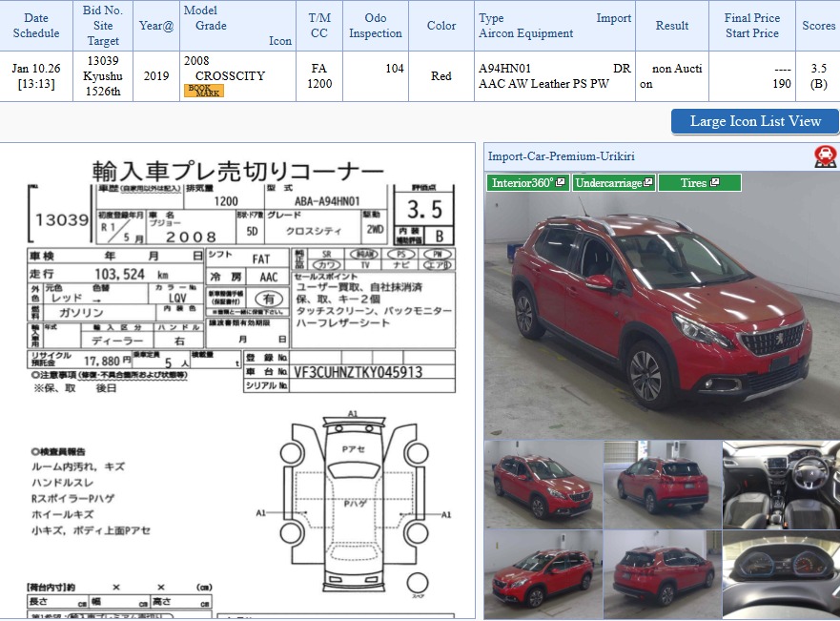Screen dimensions: 840x621
Task: Click the Bid No. Site Target column header
Action: pos(103,26)
